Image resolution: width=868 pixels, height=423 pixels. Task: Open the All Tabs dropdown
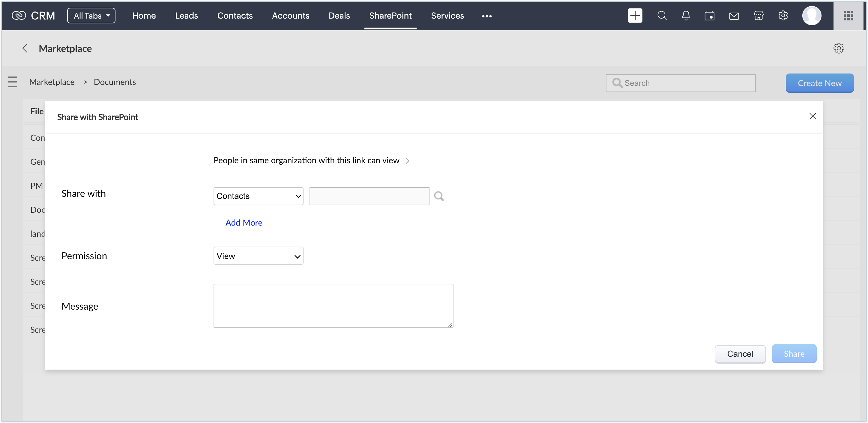pos(91,16)
